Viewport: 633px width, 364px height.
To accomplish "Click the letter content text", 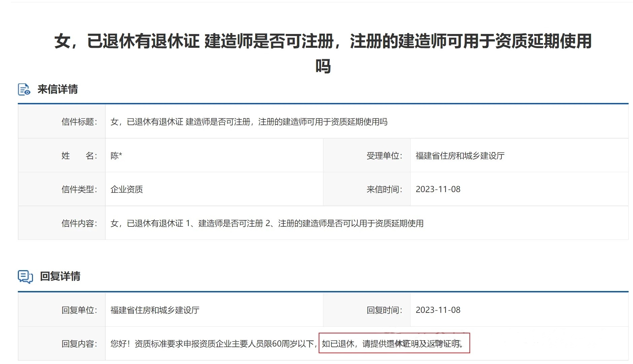I will pyautogui.click(x=267, y=223).
